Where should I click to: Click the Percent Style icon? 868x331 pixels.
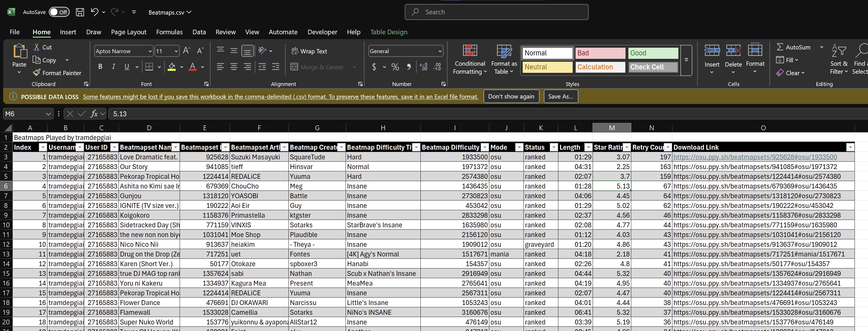[395, 67]
